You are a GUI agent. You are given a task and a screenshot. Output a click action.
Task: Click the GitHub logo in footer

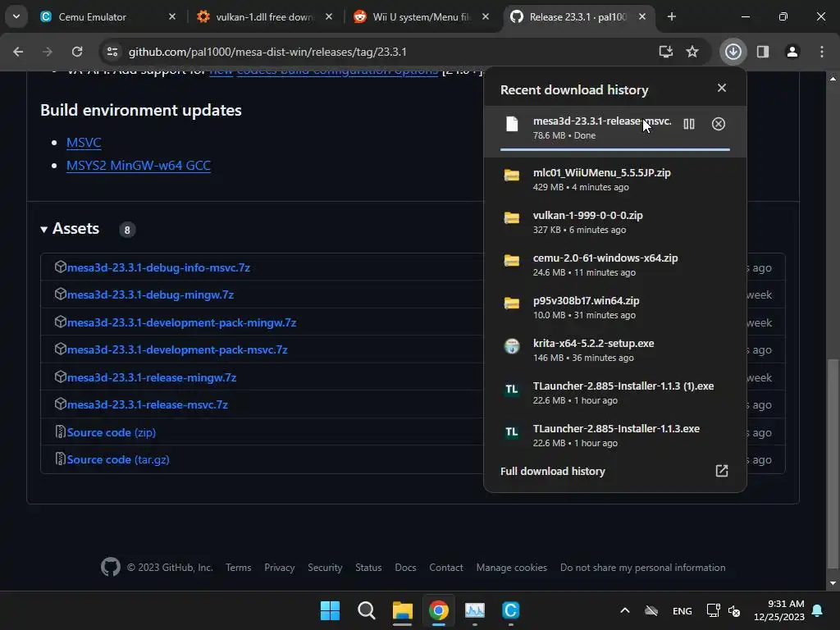pos(111,567)
